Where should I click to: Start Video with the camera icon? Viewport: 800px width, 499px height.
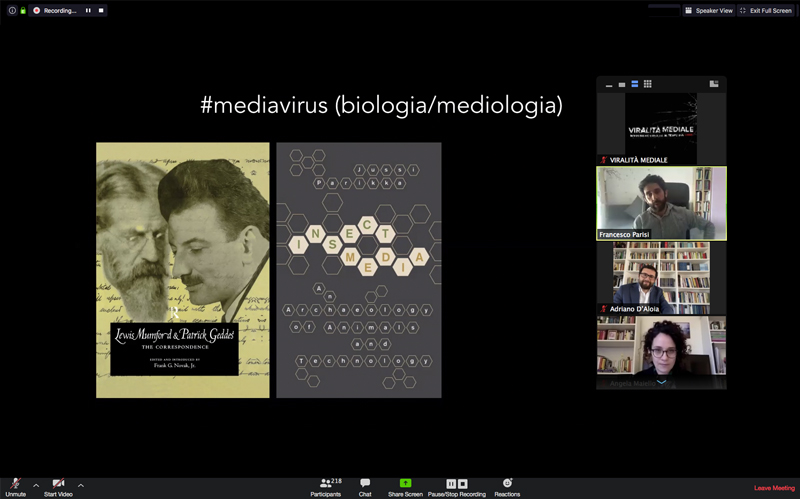(58, 487)
